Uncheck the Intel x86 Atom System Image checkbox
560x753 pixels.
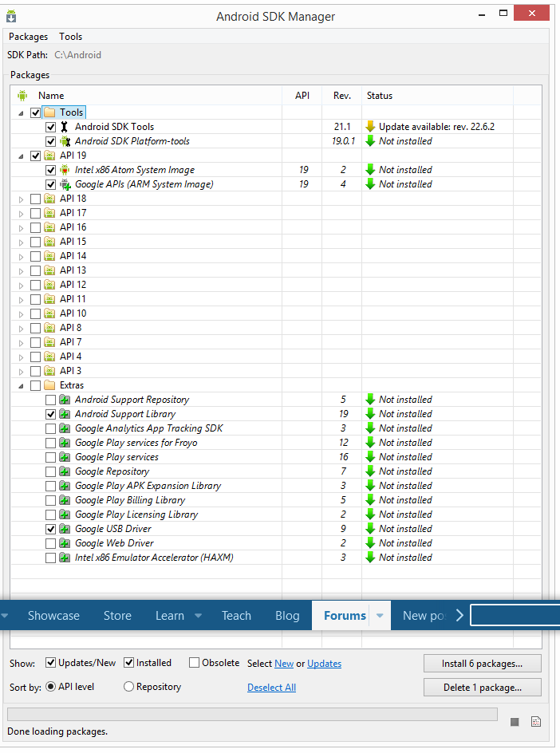click(x=50, y=170)
